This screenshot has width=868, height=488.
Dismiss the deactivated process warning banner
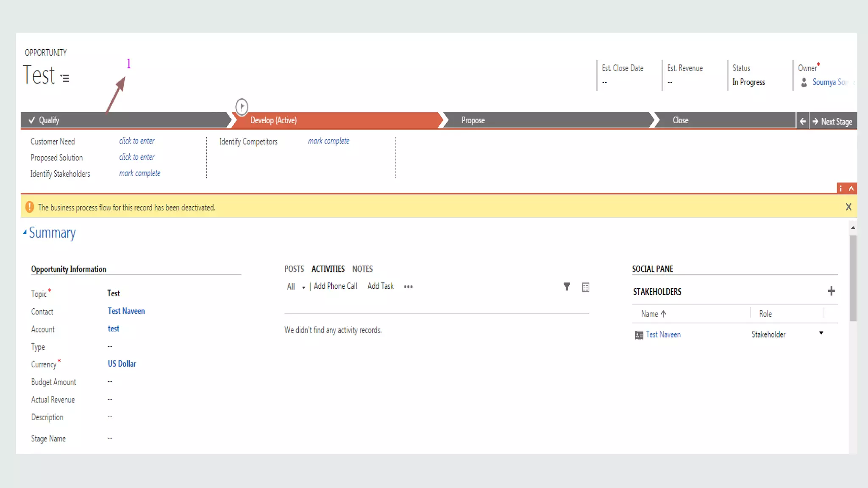point(848,207)
